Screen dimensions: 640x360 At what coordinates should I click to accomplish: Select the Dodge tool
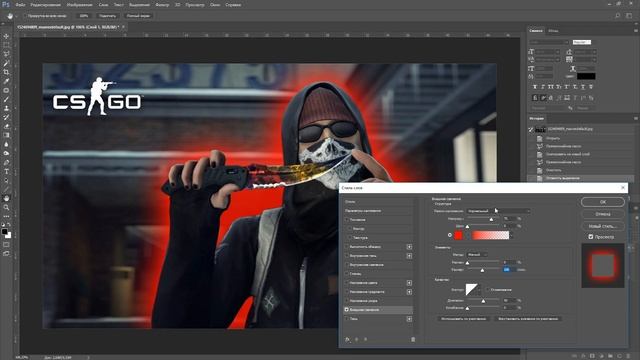(x=6, y=153)
